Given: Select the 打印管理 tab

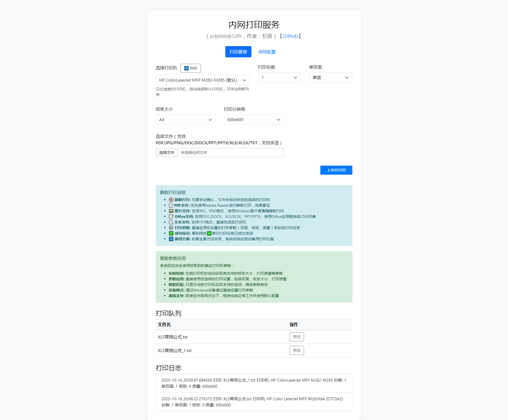Looking at the screenshot, I should (x=238, y=52).
